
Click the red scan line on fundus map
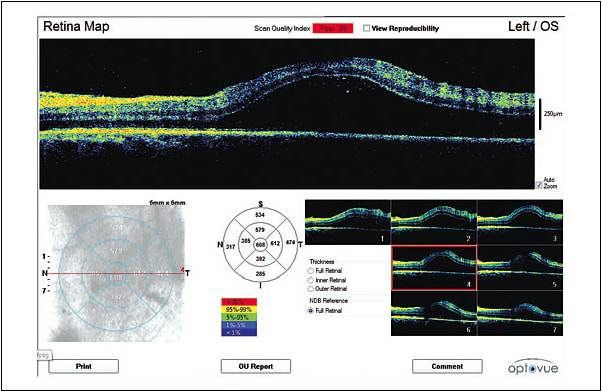point(115,273)
